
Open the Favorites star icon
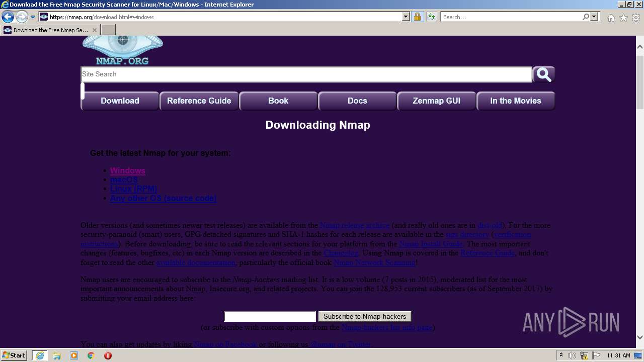click(x=623, y=18)
